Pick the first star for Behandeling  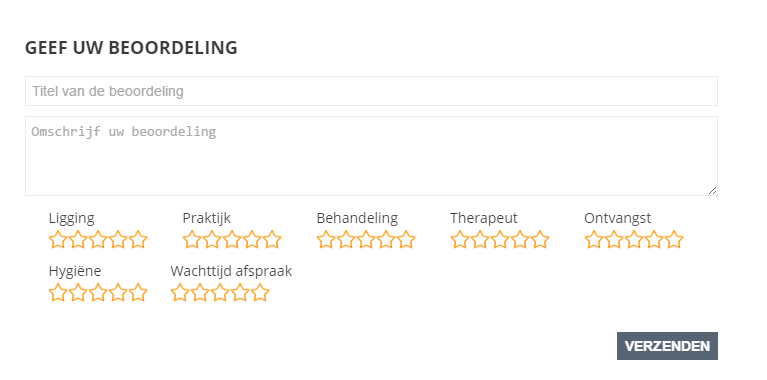pyautogui.click(x=326, y=240)
